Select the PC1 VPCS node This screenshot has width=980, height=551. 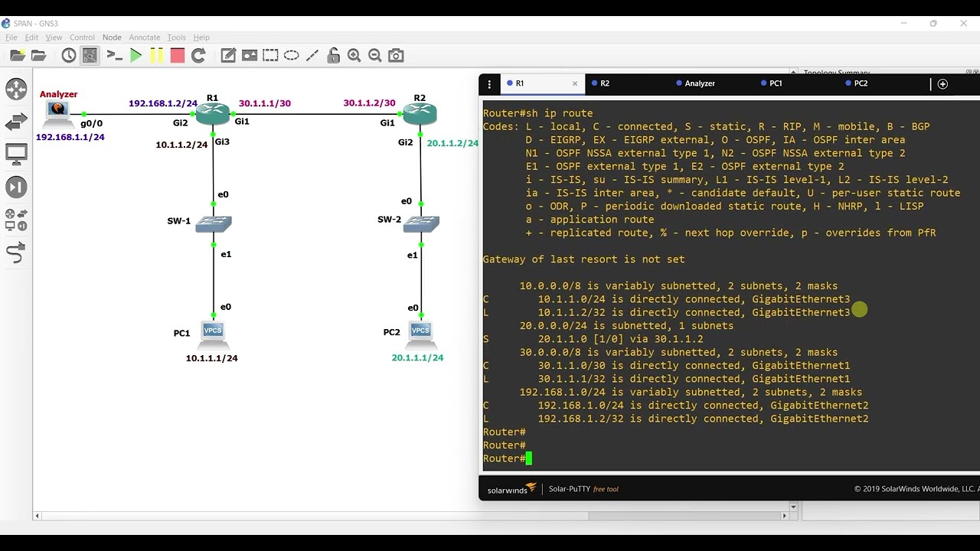coord(213,334)
